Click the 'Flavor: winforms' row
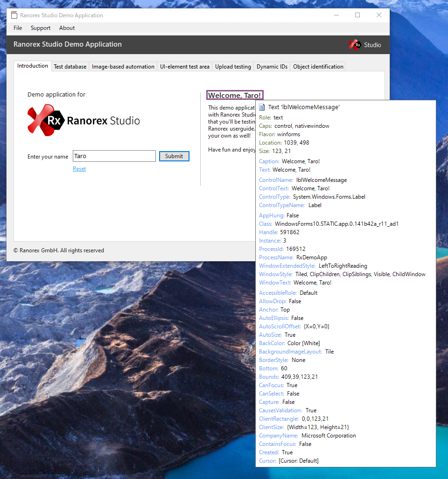The width and height of the screenshot is (448, 479). point(280,134)
